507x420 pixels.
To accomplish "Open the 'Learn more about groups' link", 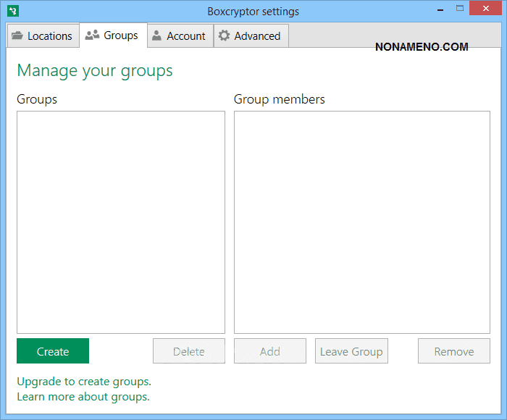I will coord(83,396).
